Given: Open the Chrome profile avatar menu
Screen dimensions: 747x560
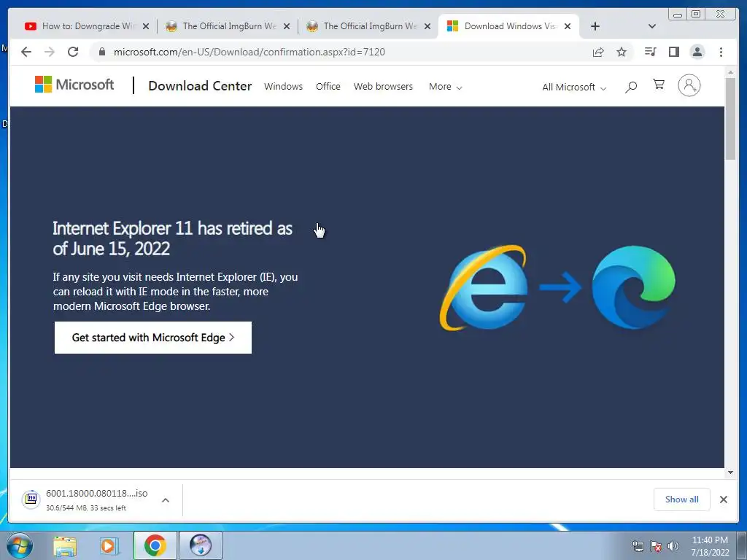Looking at the screenshot, I should [x=697, y=52].
